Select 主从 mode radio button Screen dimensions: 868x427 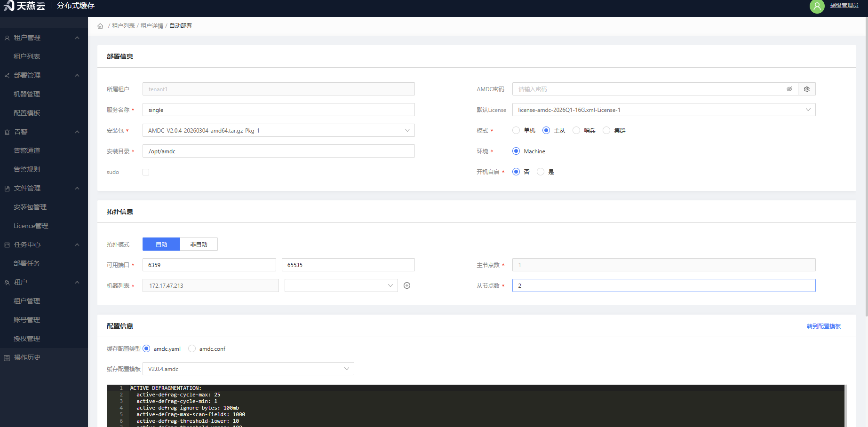546,130
